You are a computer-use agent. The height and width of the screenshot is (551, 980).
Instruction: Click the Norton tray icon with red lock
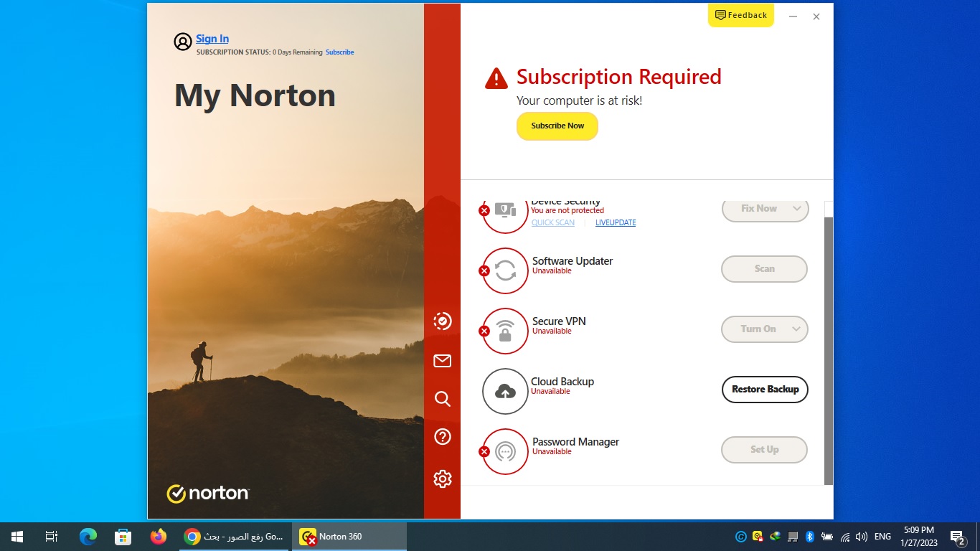(758, 537)
